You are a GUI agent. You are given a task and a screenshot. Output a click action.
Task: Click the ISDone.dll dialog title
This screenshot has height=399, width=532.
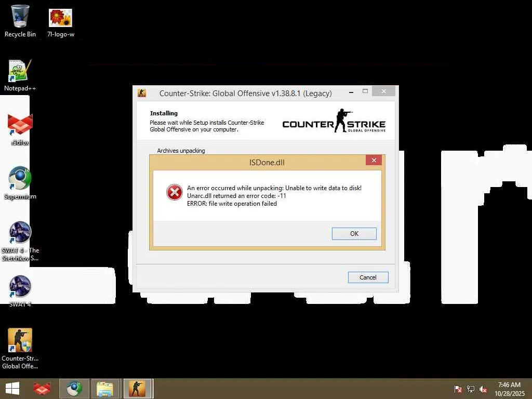(x=267, y=163)
